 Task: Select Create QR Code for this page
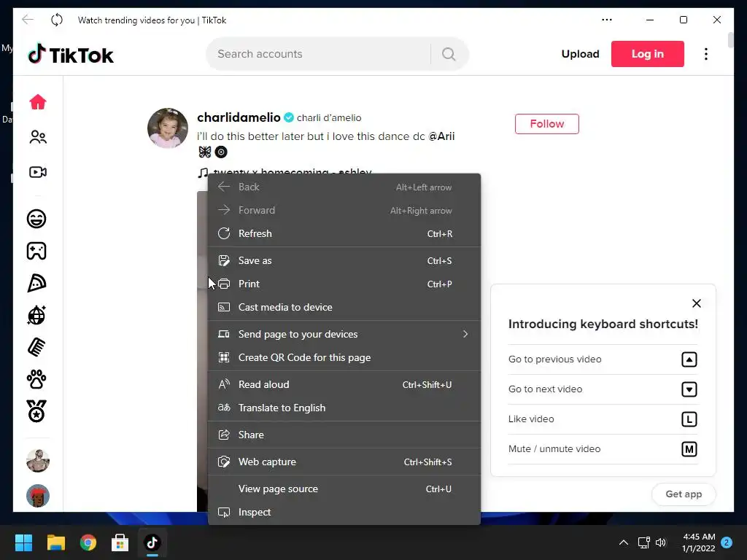[x=344, y=357]
